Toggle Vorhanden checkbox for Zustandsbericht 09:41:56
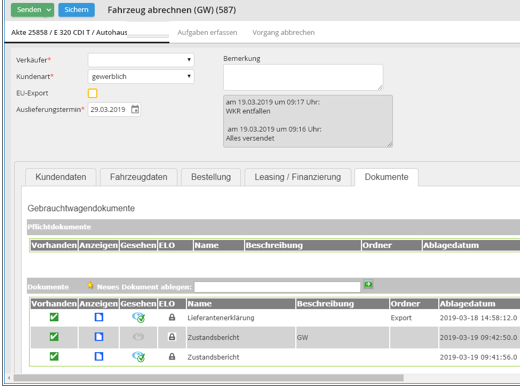This screenshot has width=520, height=389. [x=54, y=356]
